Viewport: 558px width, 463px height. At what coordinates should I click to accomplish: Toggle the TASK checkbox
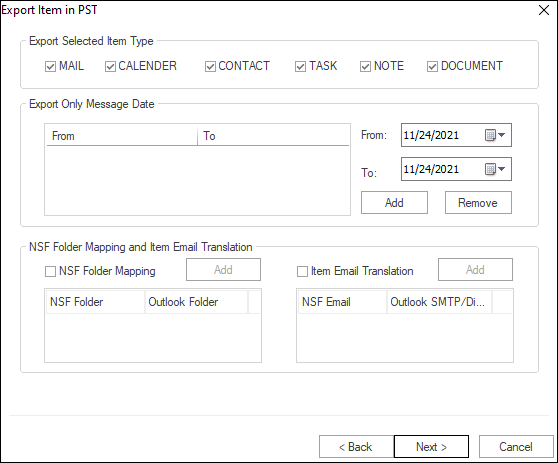300,67
